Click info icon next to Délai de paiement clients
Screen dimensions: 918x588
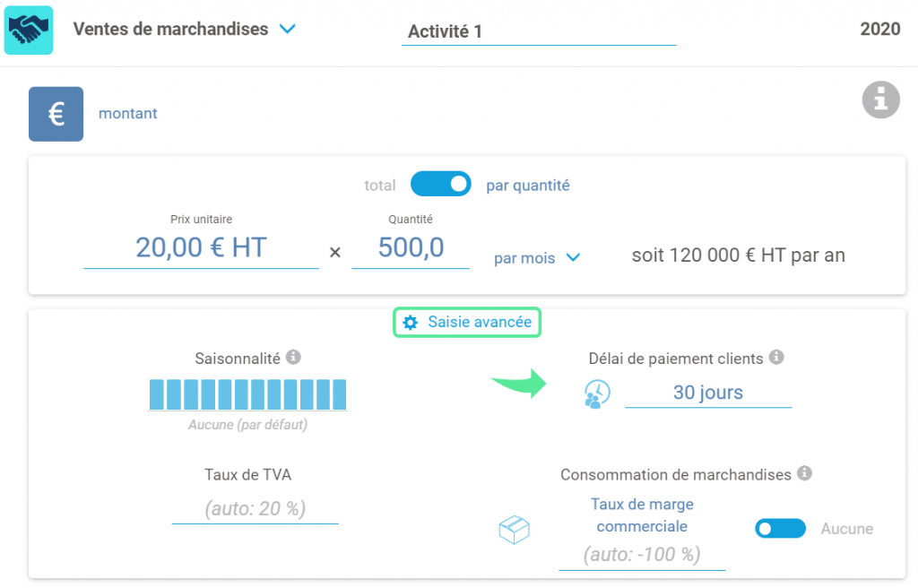[776, 357]
